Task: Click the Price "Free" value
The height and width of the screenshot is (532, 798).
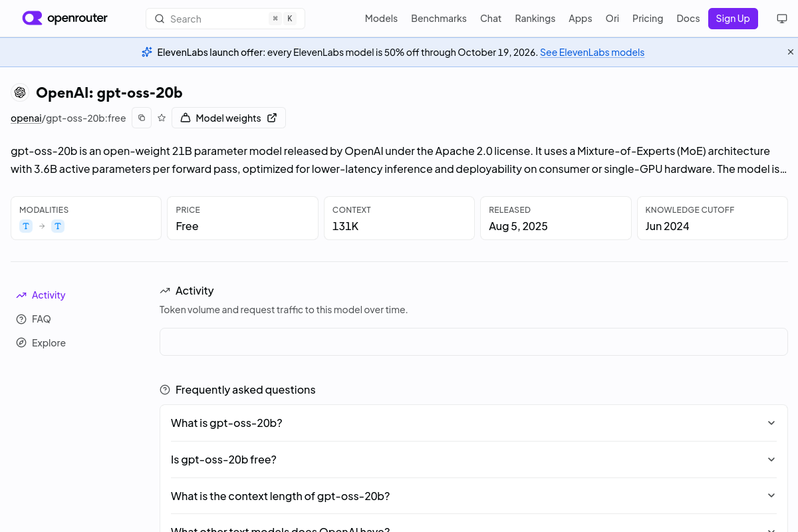Action: 187,226
